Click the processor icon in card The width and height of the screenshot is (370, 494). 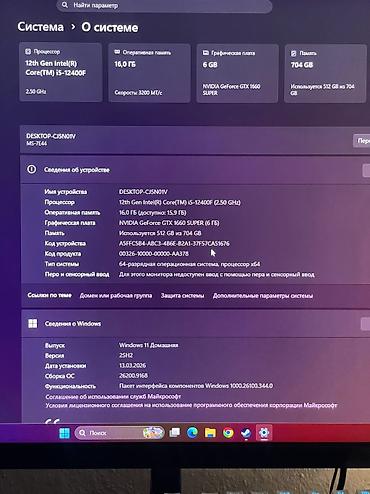pos(28,51)
